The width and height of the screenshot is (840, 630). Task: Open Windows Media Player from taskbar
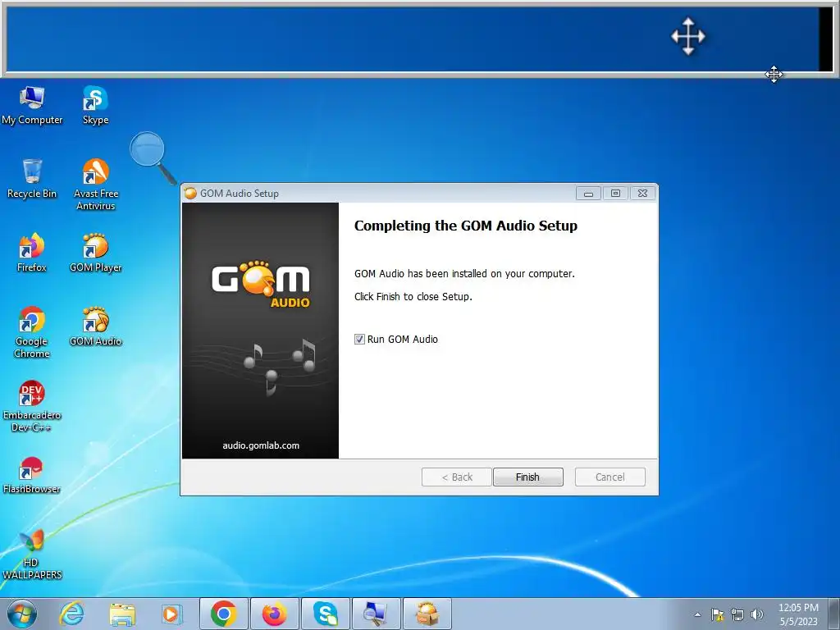click(x=171, y=614)
